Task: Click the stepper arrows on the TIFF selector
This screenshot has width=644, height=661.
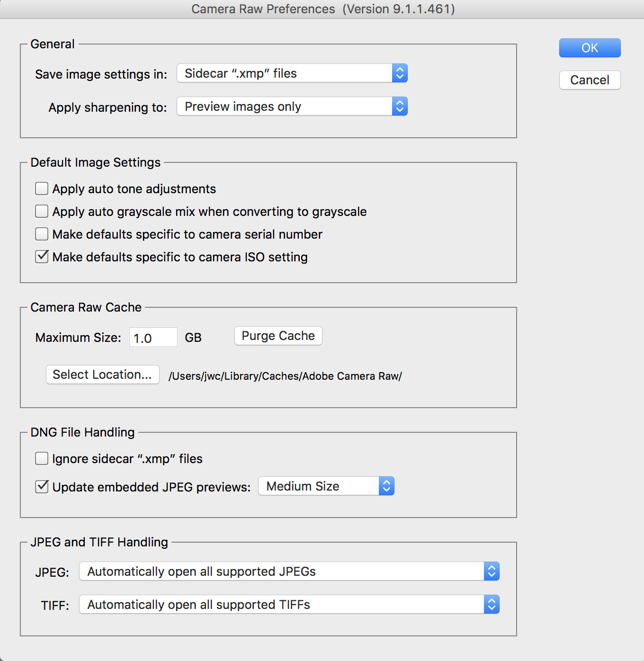Action: pyautogui.click(x=492, y=604)
